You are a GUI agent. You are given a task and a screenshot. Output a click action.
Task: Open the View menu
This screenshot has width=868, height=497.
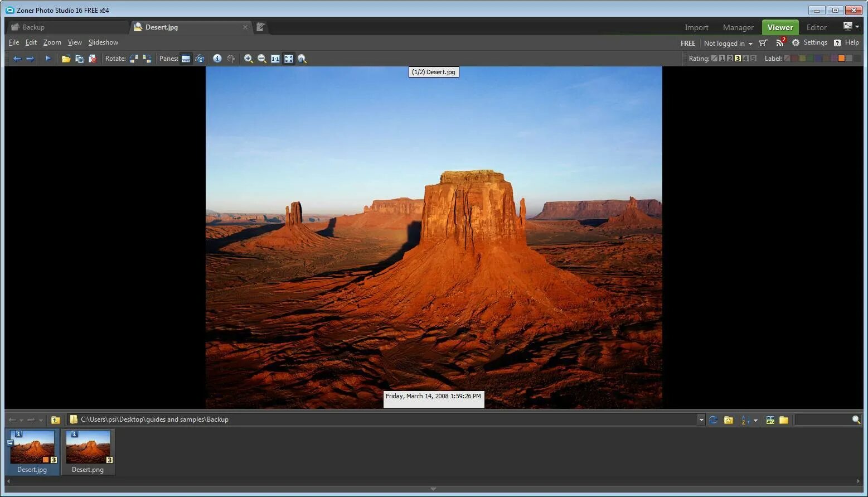pyautogui.click(x=75, y=42)
